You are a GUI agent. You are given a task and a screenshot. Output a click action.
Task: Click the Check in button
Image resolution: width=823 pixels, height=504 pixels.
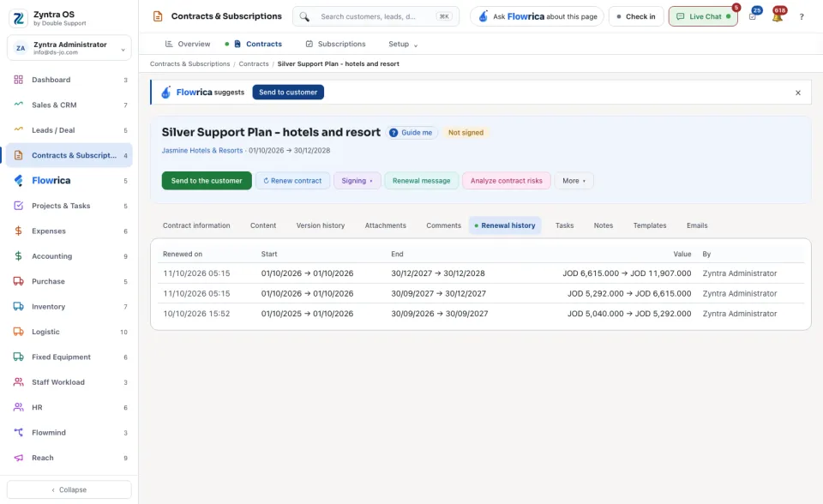pos(635,16)
